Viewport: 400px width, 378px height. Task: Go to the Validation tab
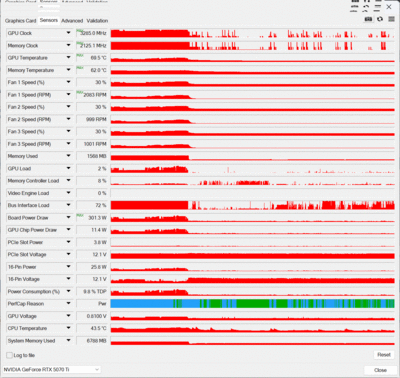pyautogui.click(x=97, y=21)
